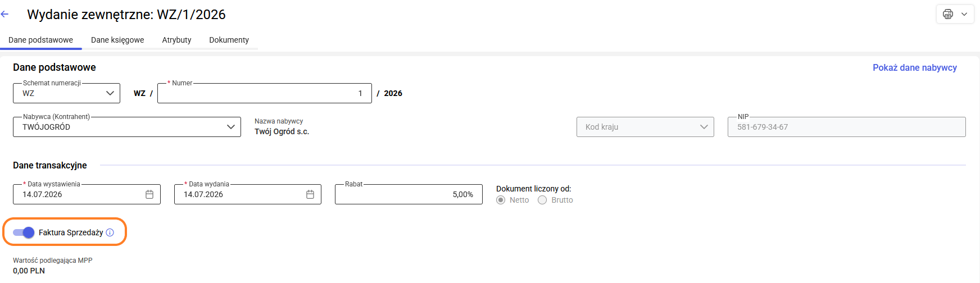The image size is (980, 283).
Task: Click the Numer input field
Action: [265, 93]
